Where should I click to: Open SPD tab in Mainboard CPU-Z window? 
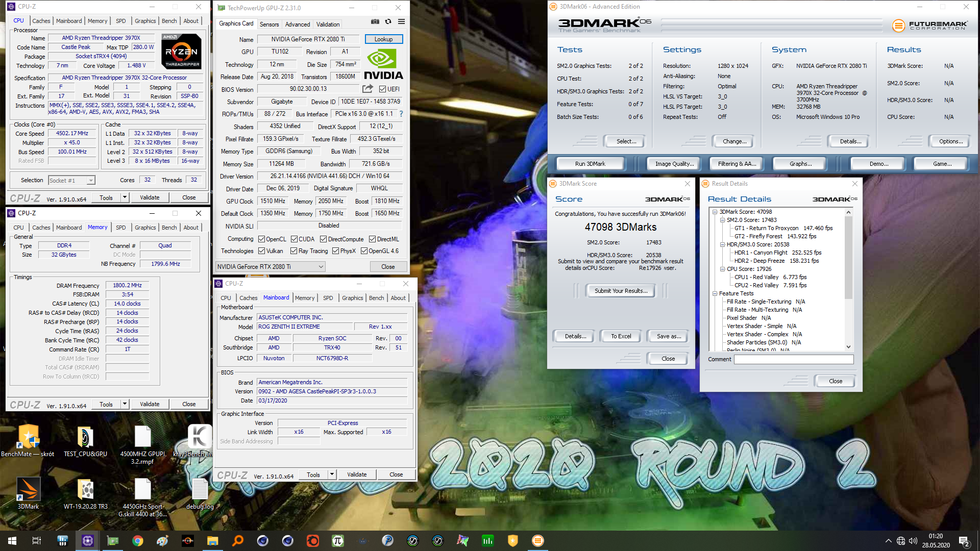[x=328, y=298]
